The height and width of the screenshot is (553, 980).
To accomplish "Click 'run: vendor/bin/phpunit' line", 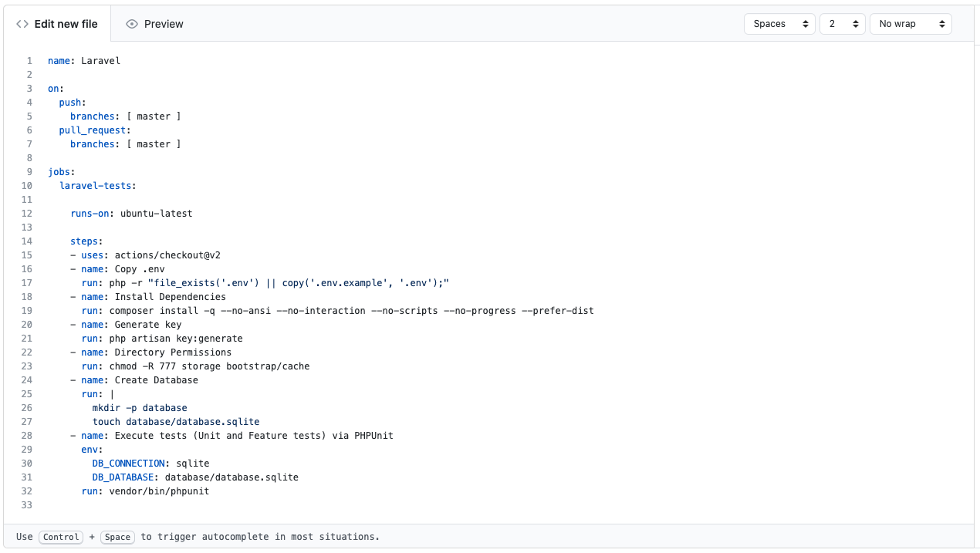I will [145, 491].
